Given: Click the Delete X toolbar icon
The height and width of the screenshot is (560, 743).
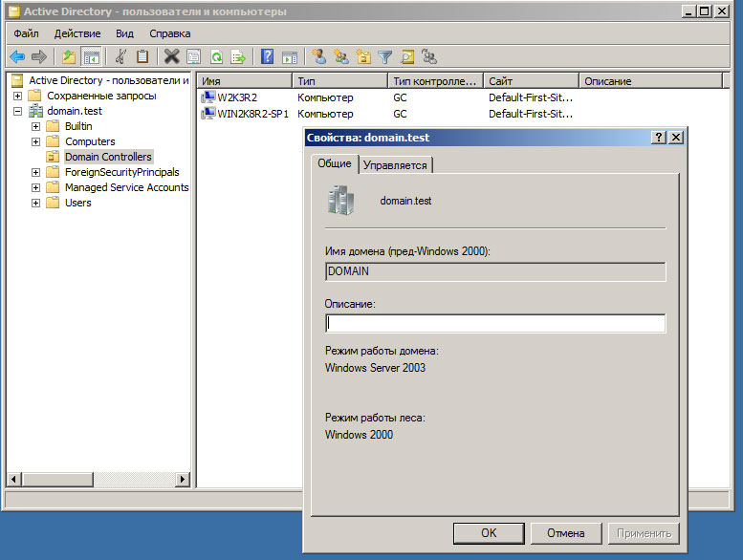Looking at the screenshot, I should point(171,57).
